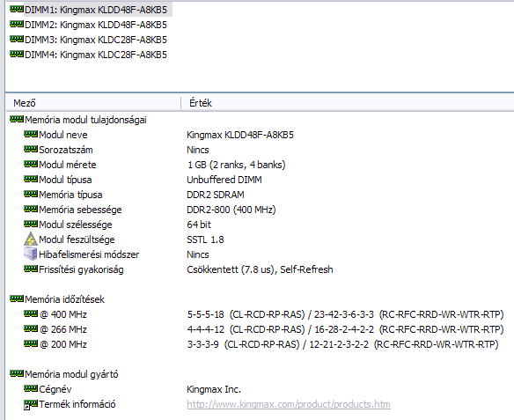Screen dimensions: 514x420
Task: Click the Memória típusa row icon
Action: coord(31,194)
